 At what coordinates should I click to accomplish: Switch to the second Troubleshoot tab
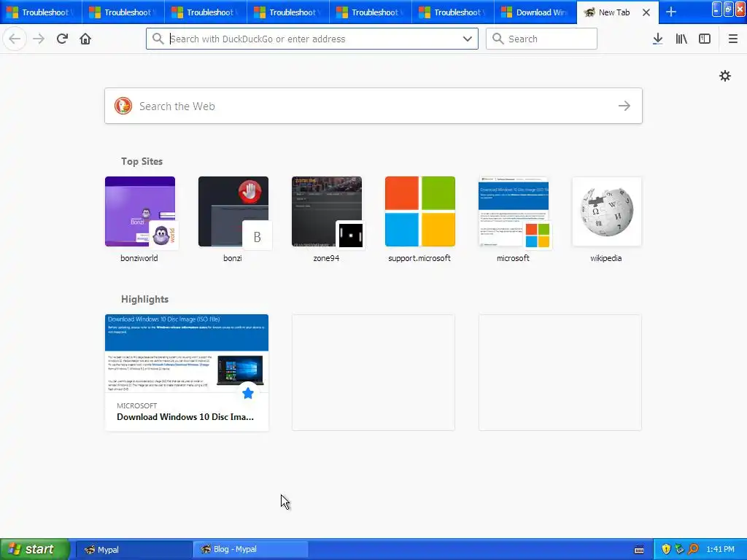123,12
